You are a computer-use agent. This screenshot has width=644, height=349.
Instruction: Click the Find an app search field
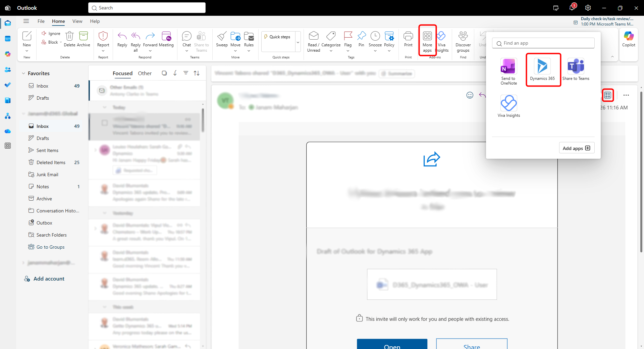tap(543, 43)
